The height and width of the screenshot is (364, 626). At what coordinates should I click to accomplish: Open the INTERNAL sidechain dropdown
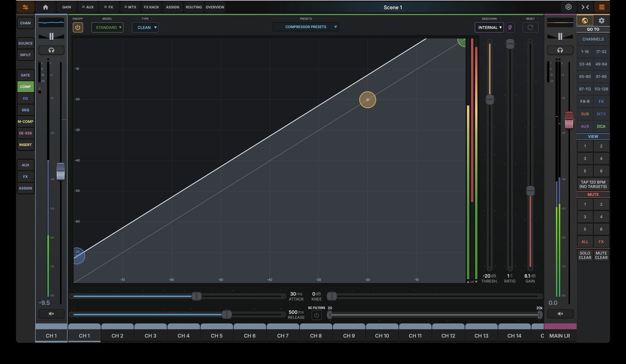(489, 27)
